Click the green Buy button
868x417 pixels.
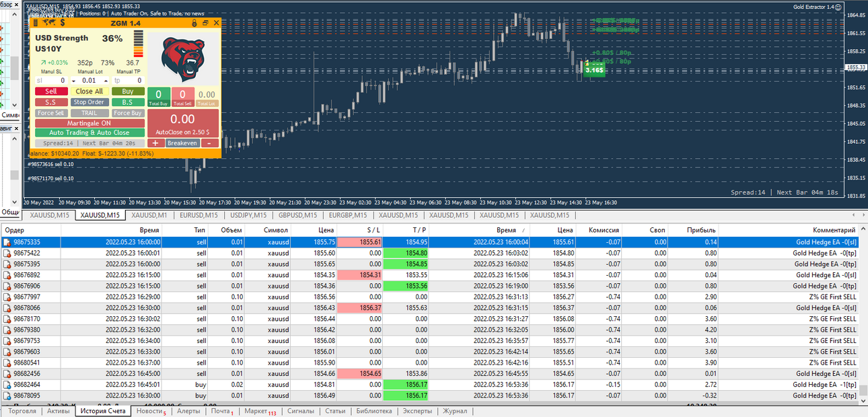coord(128,91)
